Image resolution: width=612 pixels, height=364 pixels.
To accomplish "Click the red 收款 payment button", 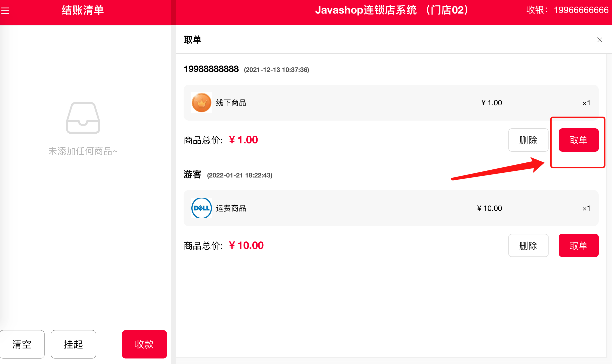I will point(144,344).
